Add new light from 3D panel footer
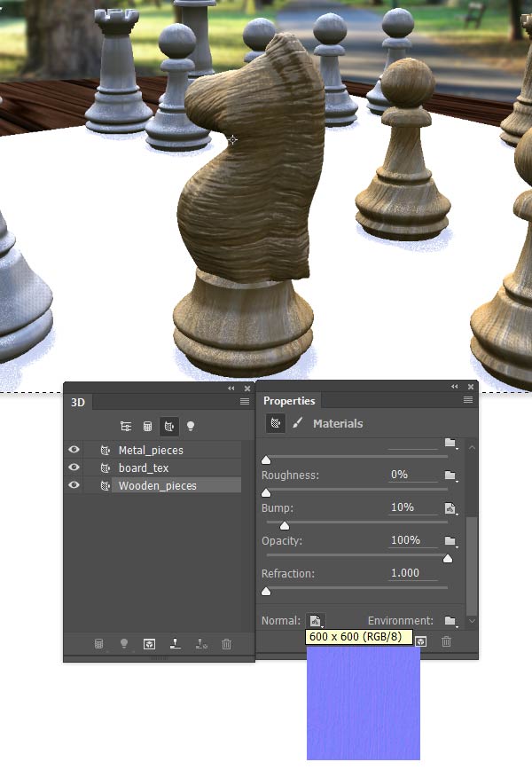The image size is (532, 770). 124,644
